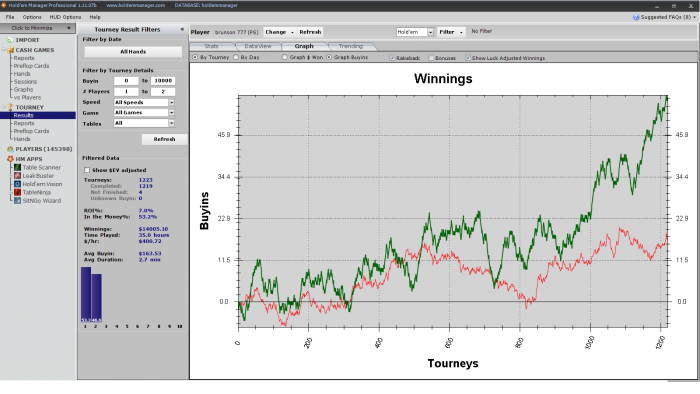
Task: Click the HM Apps gear icon
Action: click(10, 159)
